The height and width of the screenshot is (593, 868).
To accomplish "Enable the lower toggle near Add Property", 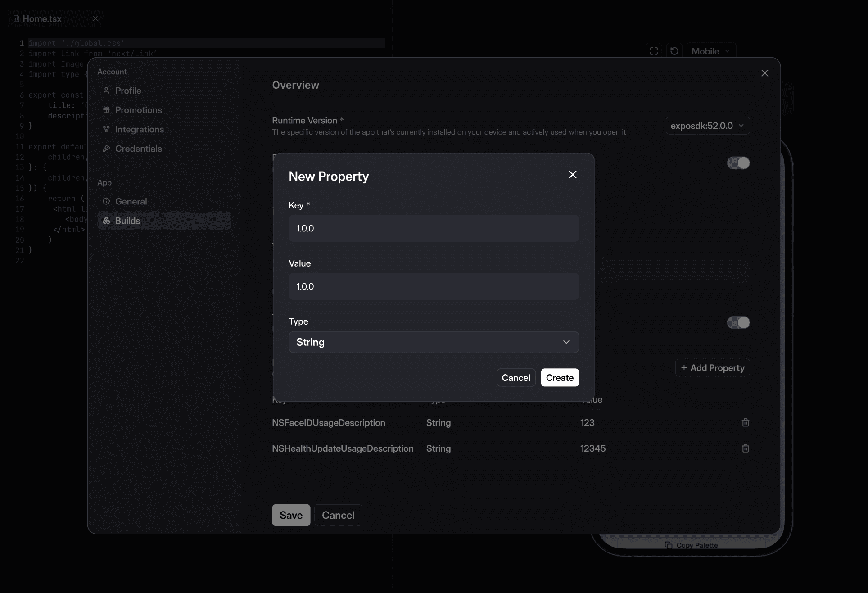I will 737,323.
